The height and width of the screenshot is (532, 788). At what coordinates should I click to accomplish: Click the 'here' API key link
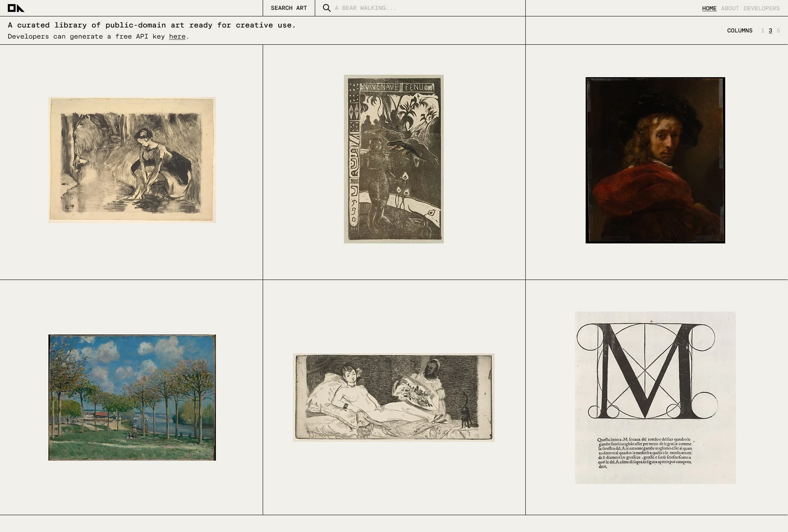[177, 37]
